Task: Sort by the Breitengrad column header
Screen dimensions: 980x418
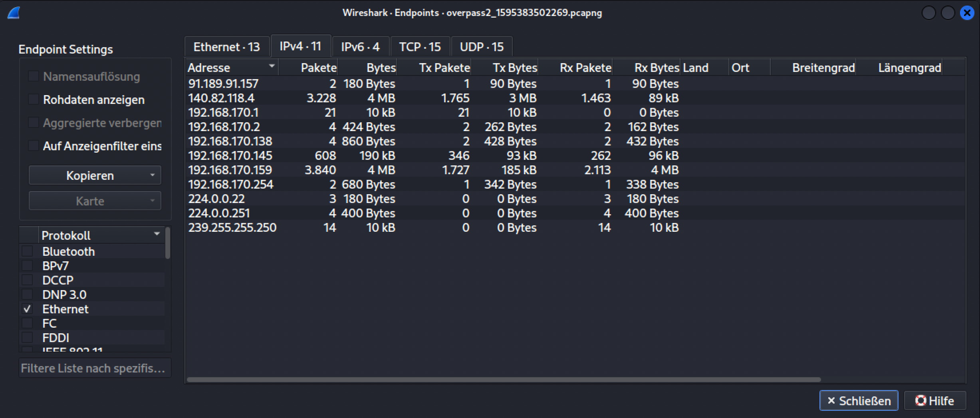Action: [813, 67]
